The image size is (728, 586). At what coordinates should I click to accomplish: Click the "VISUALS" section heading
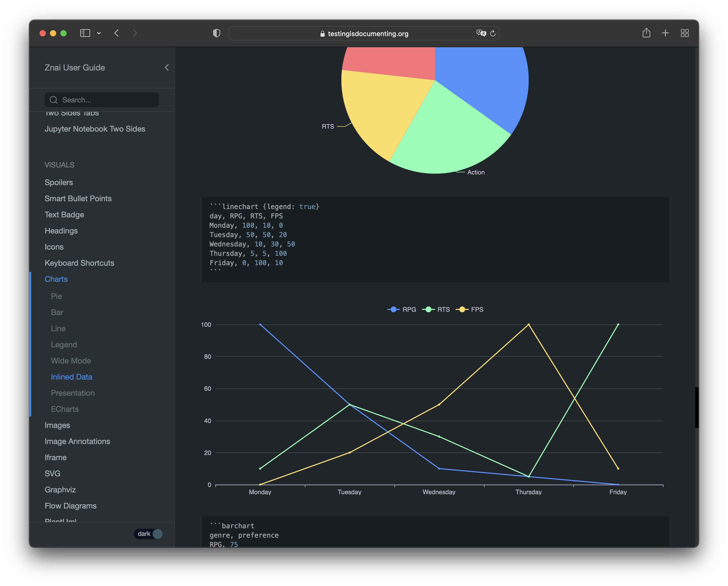60,165
